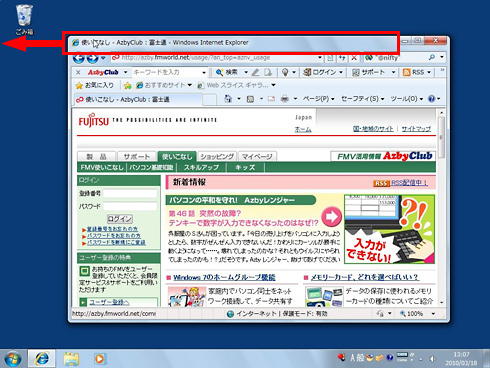The image size is (490, 368).
Task: Open the recent pages arrow beside Forward
Action: tap(103, 58)
